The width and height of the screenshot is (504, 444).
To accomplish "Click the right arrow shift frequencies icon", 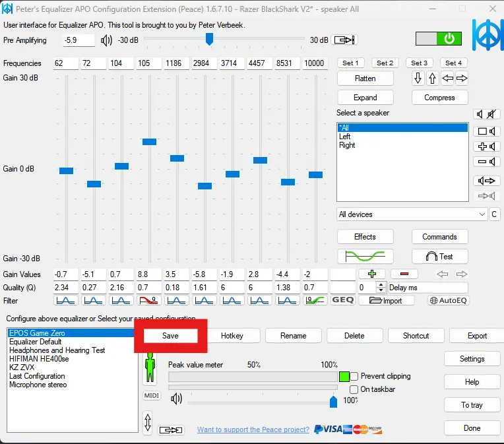I will (x=462, y=79).
